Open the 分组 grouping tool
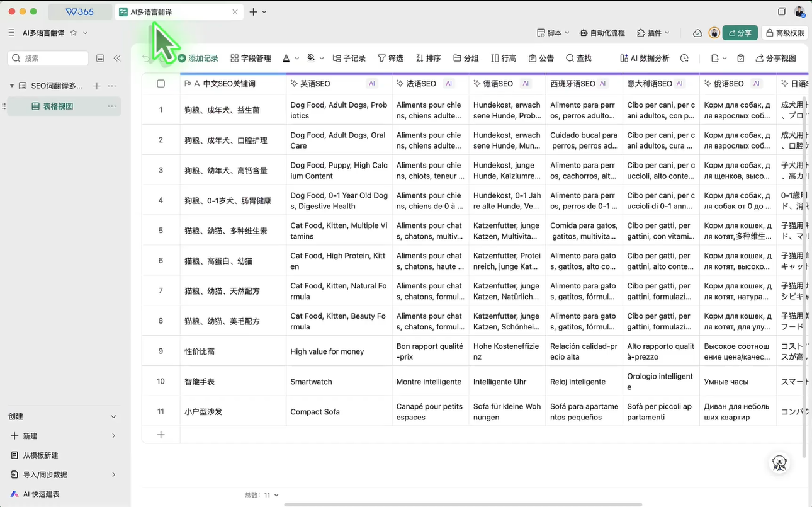The width and height of the screenshot is (812, 507). pyautogui.click(x=466, y=58)
